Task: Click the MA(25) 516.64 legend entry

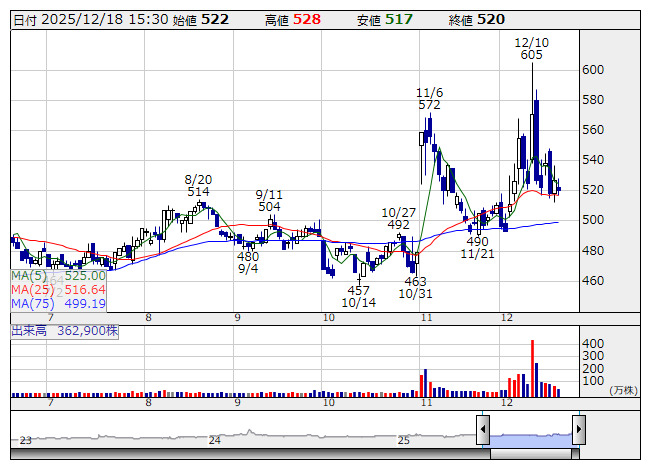Action: 58,290
